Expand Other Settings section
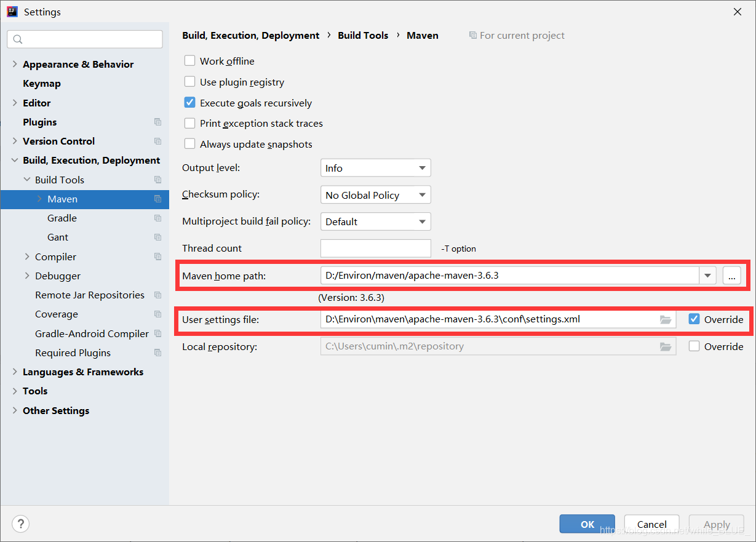Screen dimensions: 756x542 15,410
